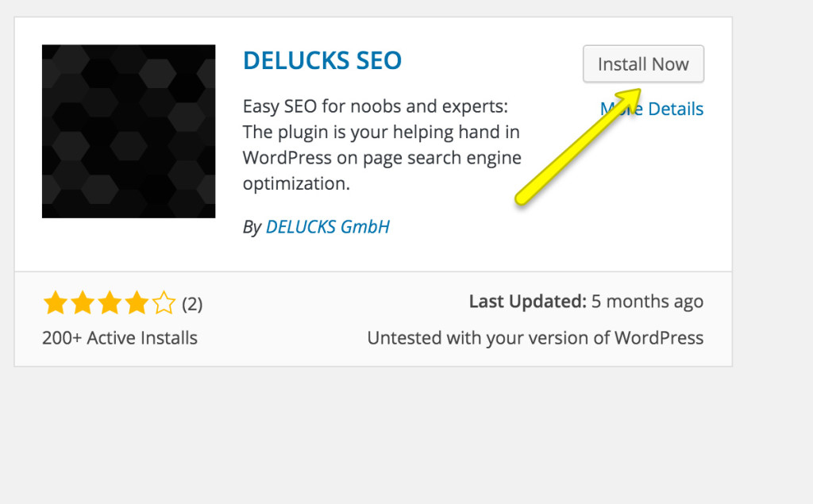Click the black hexagon plugin thumbnail
Image resolution: width=813 pixels, height=504 pixels.
coord(129,131)
